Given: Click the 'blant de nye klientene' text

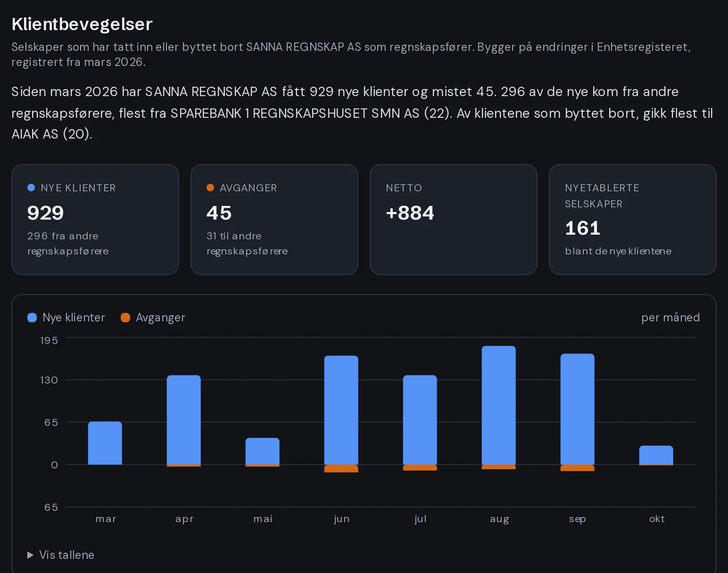Looking at the screenshot, I should coord(618,251).
